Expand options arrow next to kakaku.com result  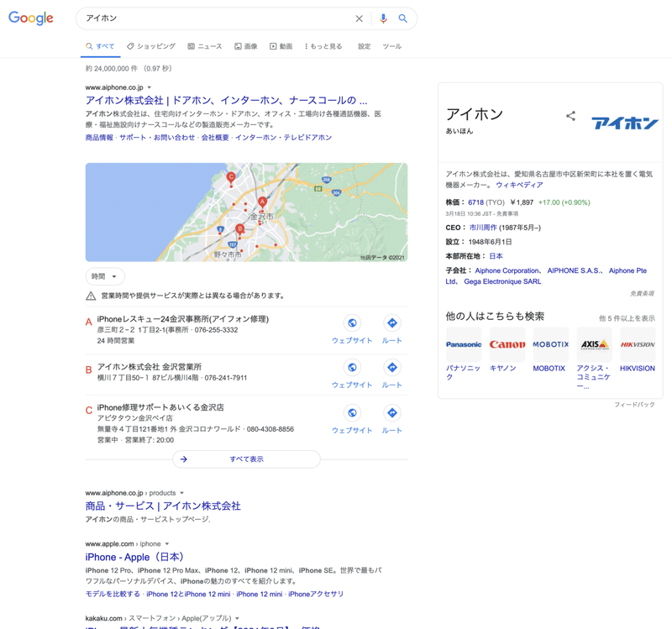[238, 618]
